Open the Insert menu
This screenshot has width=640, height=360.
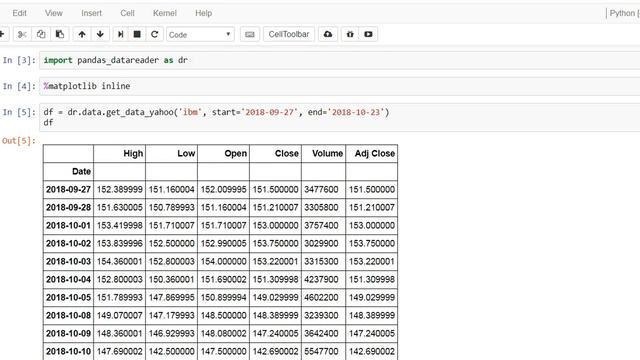[91, 13]
